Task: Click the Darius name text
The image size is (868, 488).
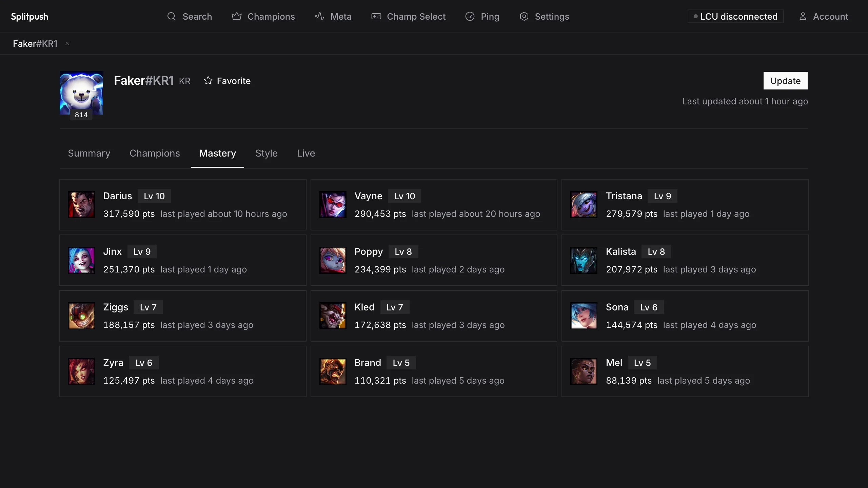Action: pos(117,196)
